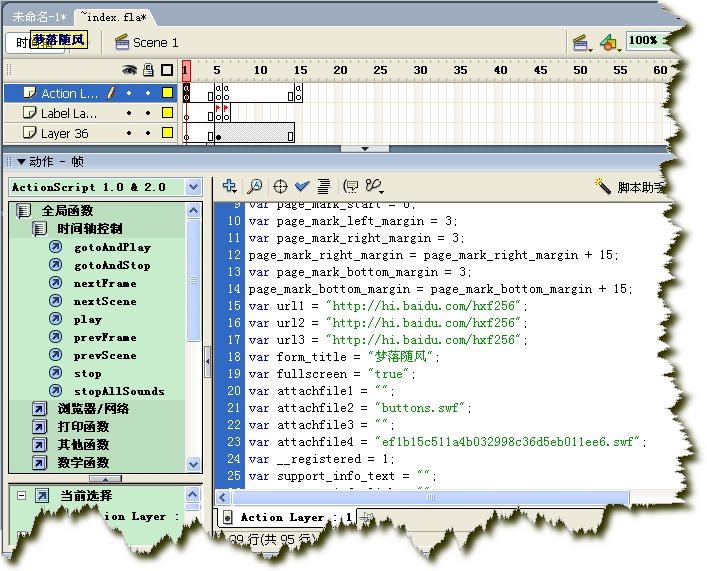Click the script pane horizontal scroll left arrow
Image resolution: width=707 pixels, height=571 pixels.
(223, 497)
